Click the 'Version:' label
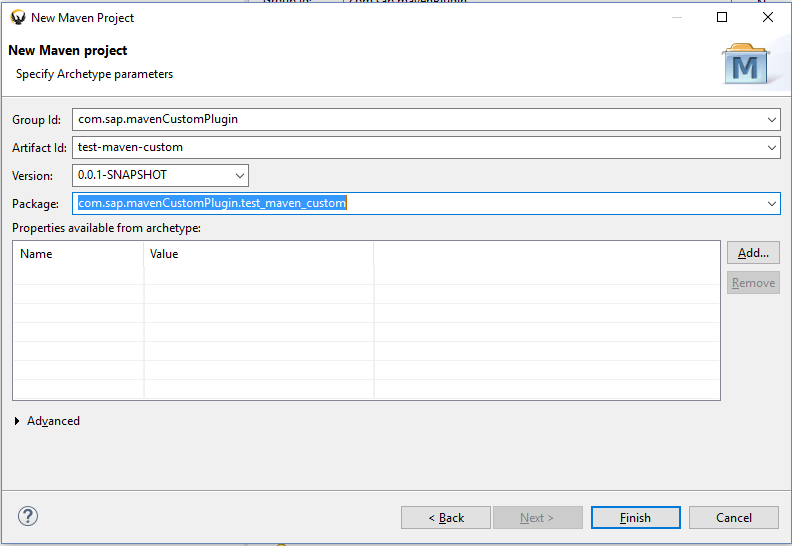The width and height of the screenshot is (792, 546). [32, 176]
